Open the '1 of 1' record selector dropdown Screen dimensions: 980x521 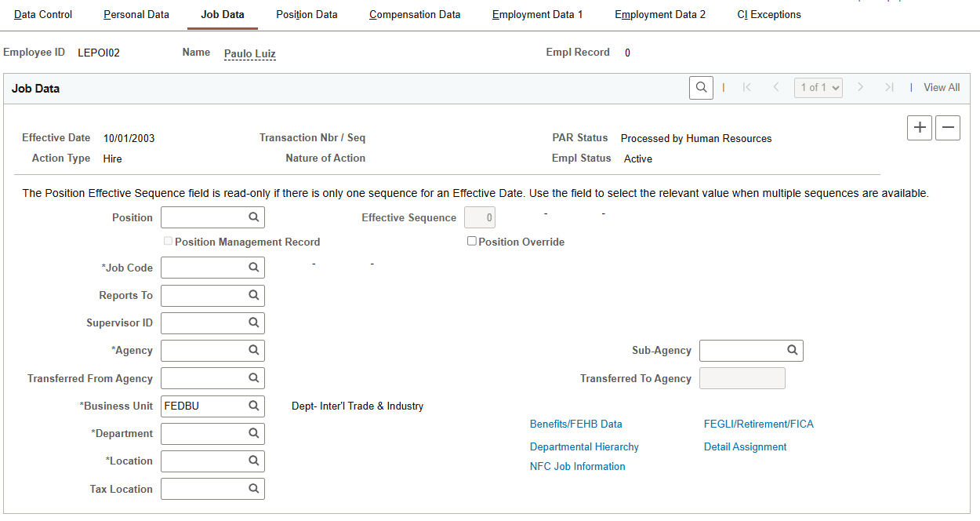point(818,87)
